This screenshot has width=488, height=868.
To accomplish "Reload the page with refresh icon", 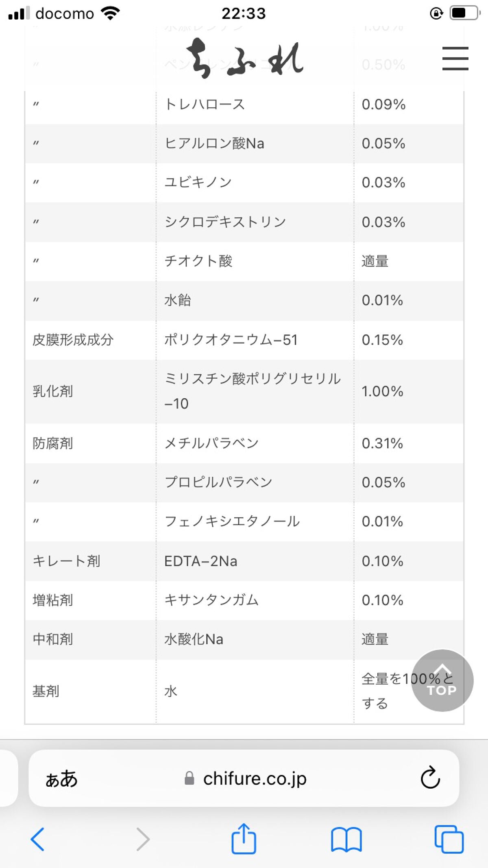I will pos(430,778).
